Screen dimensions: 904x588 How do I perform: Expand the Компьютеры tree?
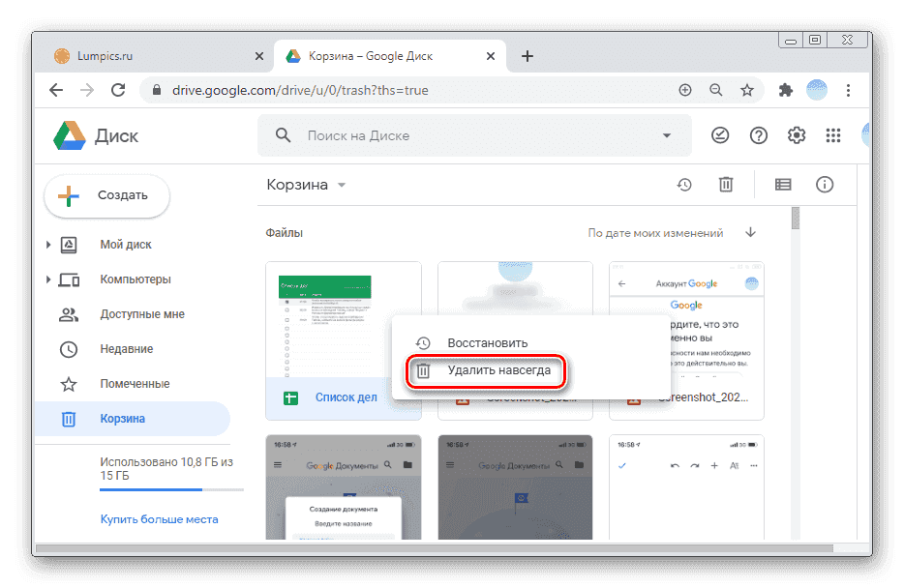coord(48,280)
